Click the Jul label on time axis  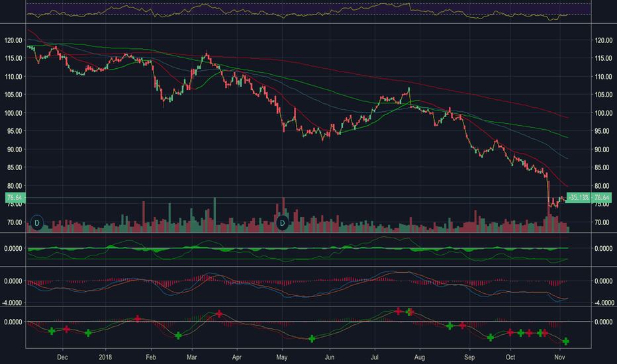375,357
